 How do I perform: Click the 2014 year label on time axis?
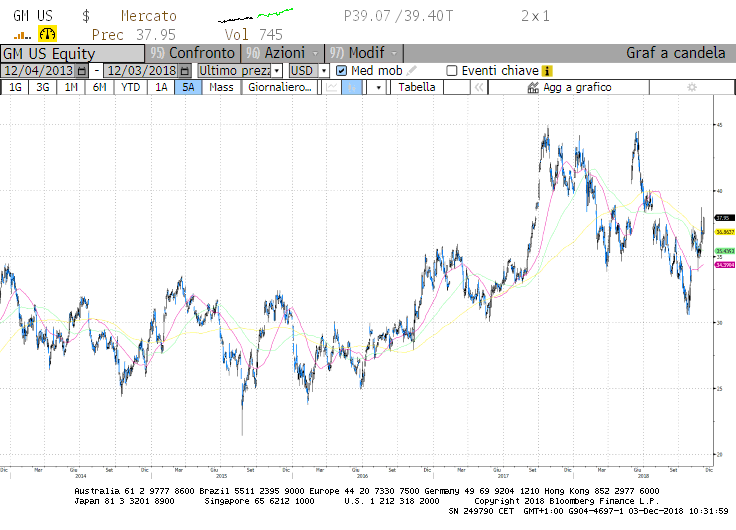[x=81, y=476]
